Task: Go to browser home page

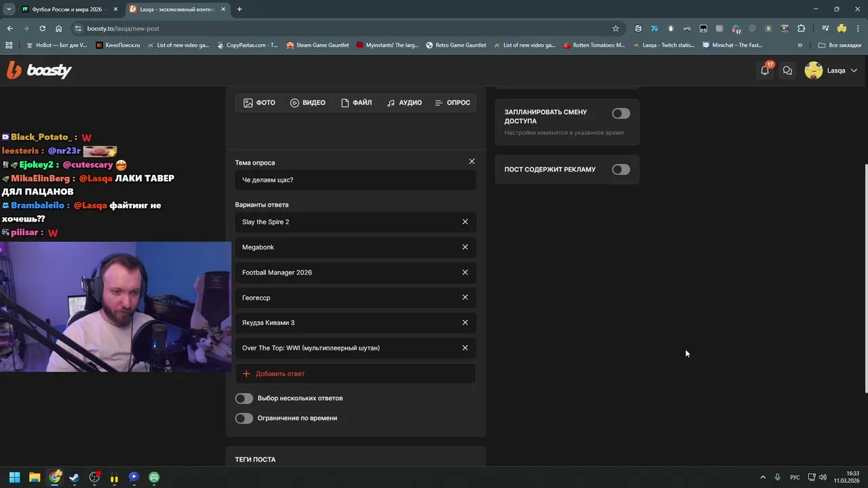Action: [59, 28]
